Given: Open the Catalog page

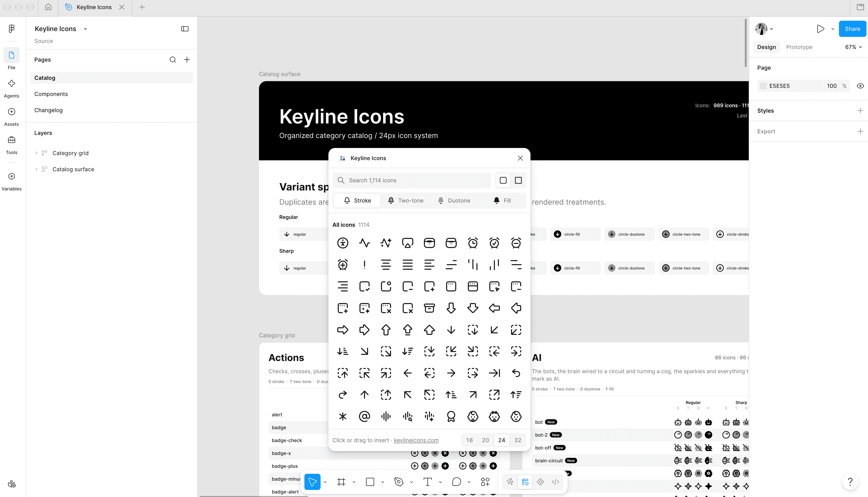Looking at the screenshot, I should tap(112, 78).
